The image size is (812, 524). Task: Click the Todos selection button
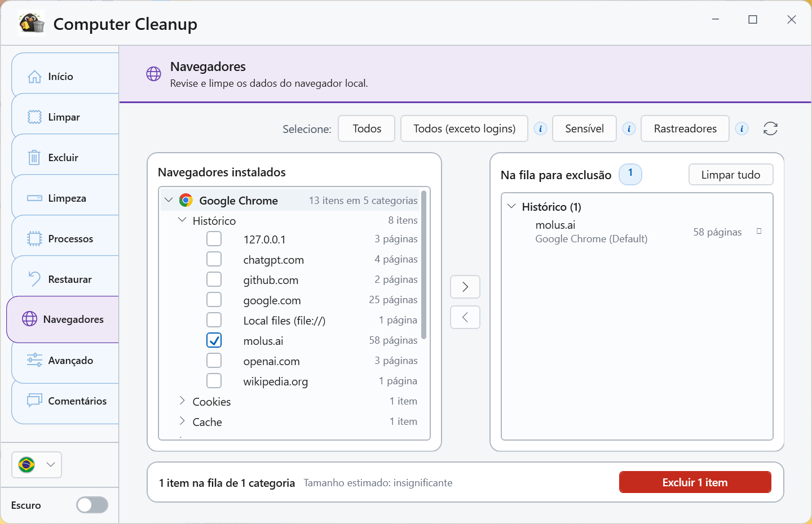click(x=367, y=128)
